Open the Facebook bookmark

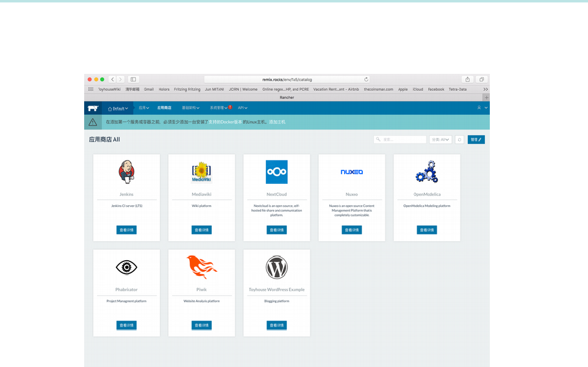coord(436,89)
